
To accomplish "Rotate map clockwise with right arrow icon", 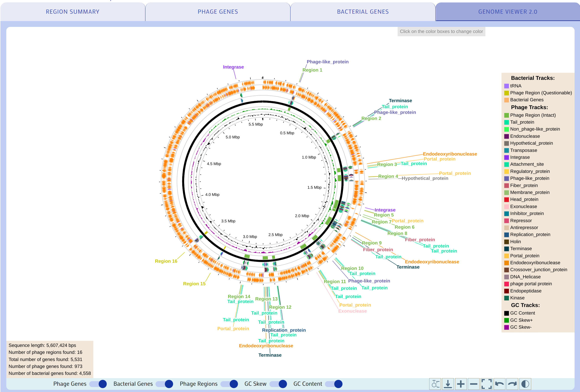I will point(512,384).
